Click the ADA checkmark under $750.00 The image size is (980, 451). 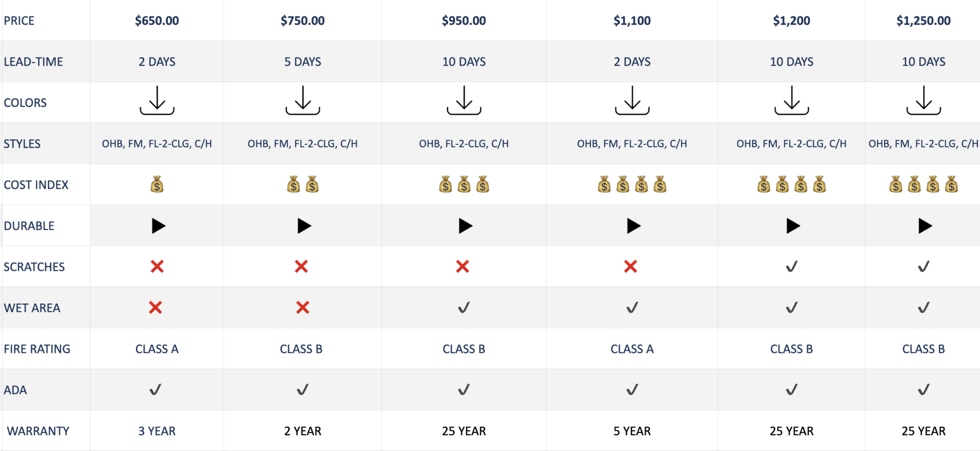(x=302, y=390)
